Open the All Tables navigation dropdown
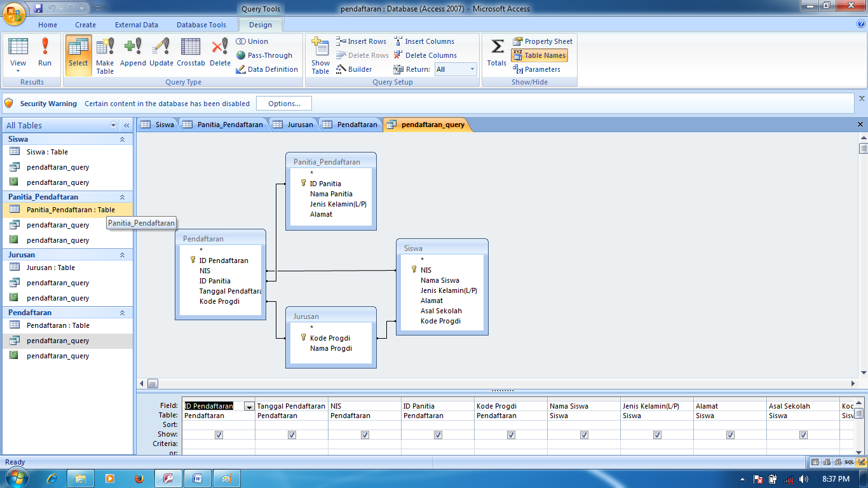This screenshot has width=868, height=488. (x=114, y=125)
